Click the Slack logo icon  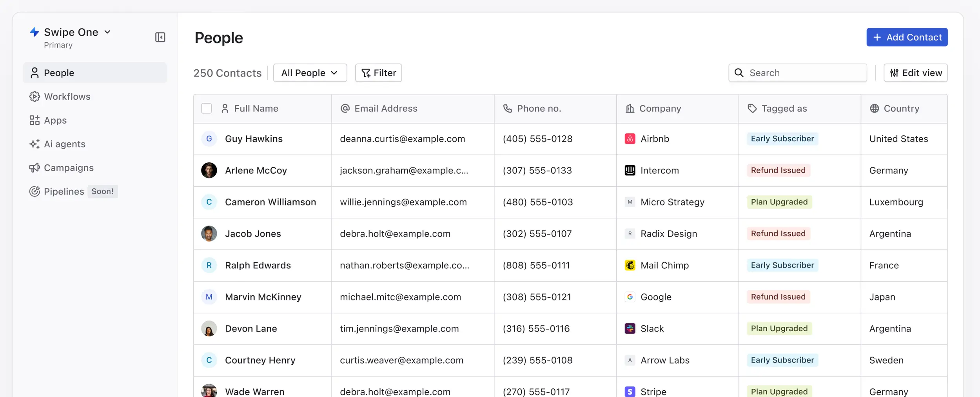point(630,328)
